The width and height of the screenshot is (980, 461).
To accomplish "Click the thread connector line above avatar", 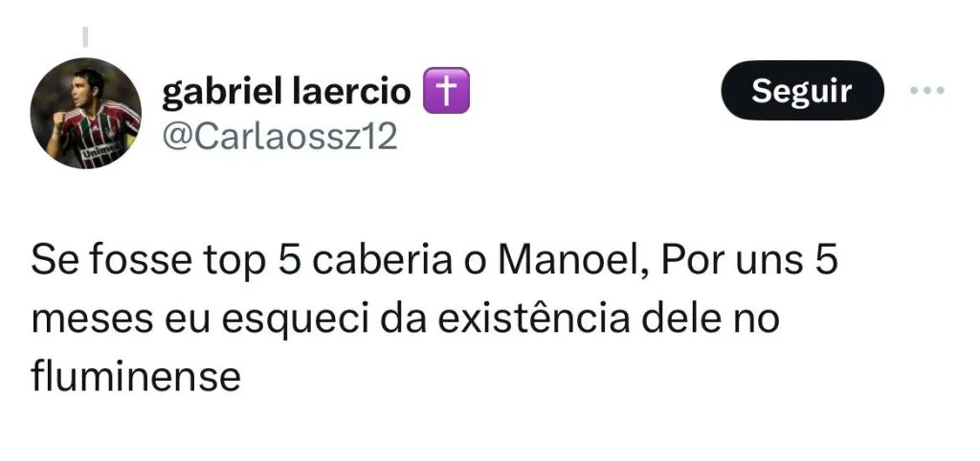I will pyautogui.click(x=85, y=37).
